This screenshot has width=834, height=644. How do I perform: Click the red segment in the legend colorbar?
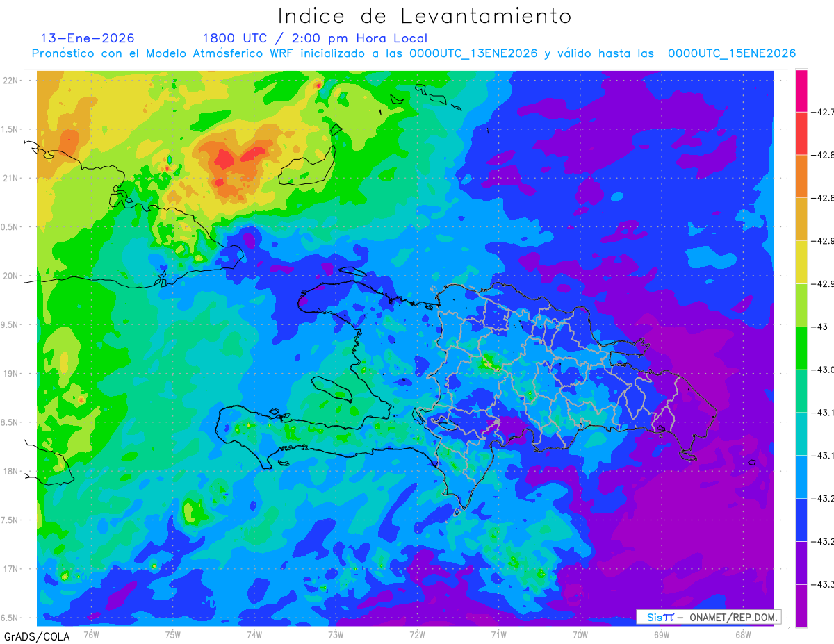[801, 133]
